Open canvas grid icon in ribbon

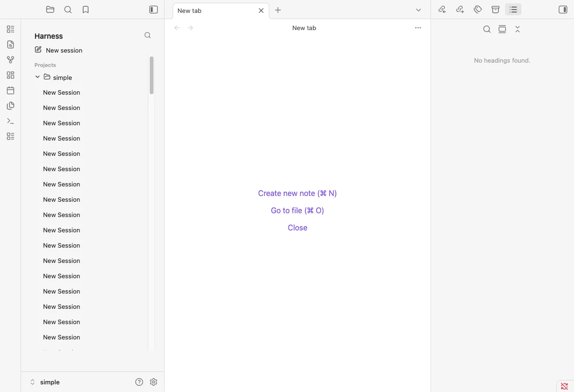[11, 75]
